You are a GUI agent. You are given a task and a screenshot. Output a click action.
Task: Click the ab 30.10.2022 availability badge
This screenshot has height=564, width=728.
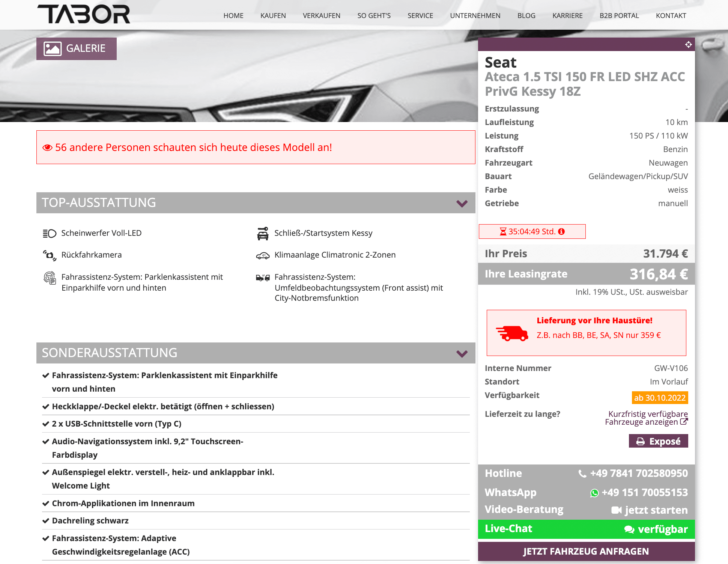[x=660, y=398]
